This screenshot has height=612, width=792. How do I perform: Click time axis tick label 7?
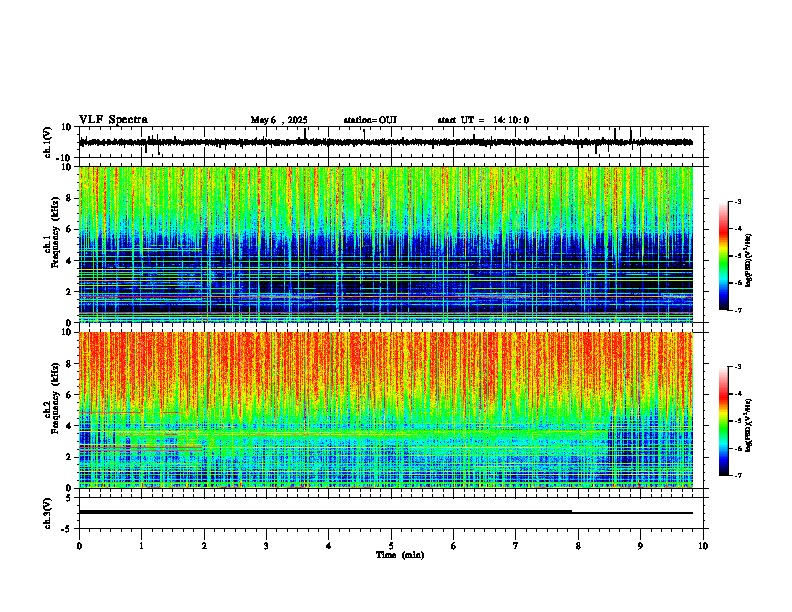click(x=516, y=546)
